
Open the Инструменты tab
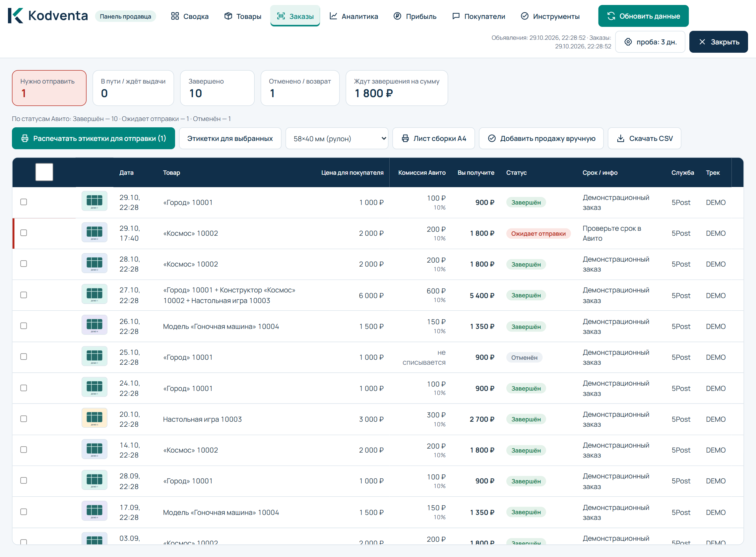(550, 16)
